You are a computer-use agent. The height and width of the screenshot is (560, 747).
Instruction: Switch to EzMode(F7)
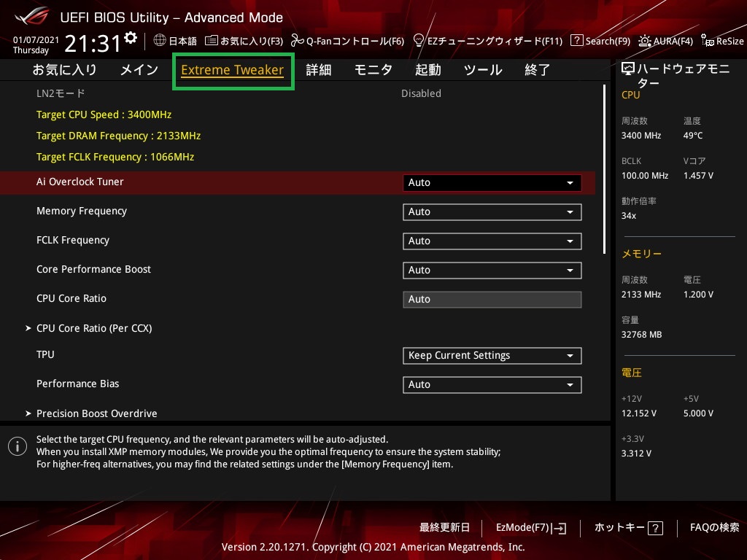point(531,528)
